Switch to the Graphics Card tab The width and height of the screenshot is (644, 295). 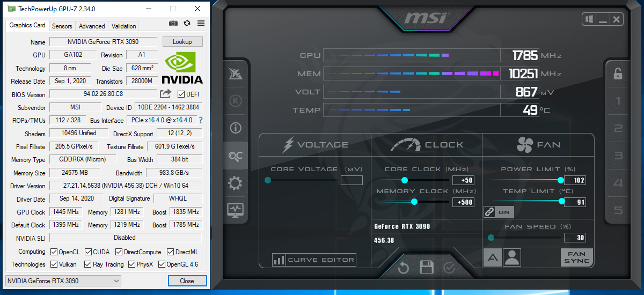(27, 25)
